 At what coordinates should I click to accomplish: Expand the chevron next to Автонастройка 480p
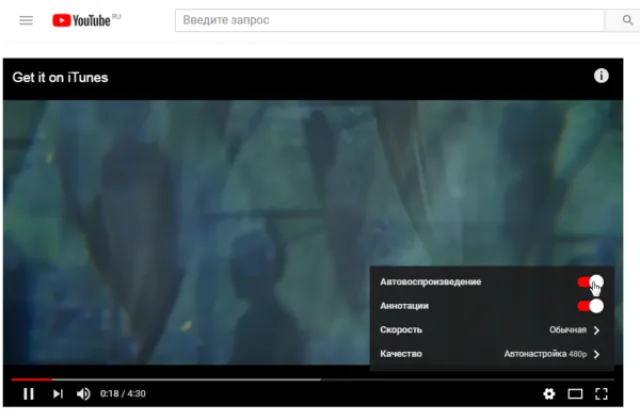tap(597, 354)
